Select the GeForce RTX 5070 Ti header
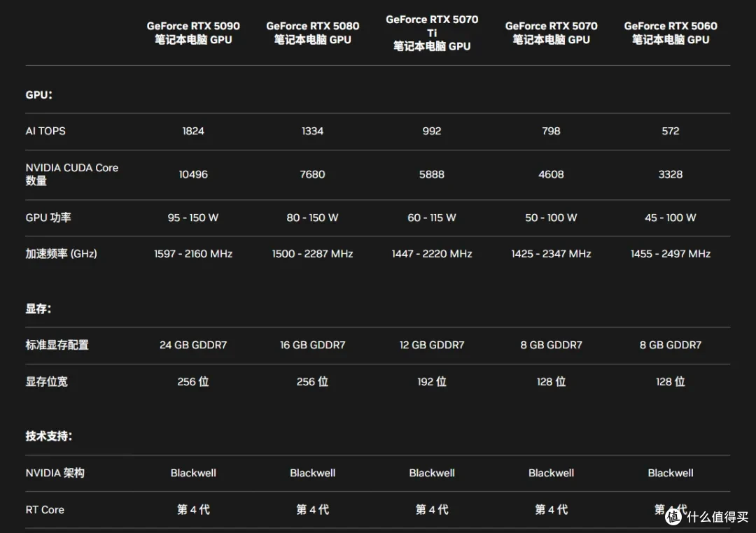This screenshot has width=756, height=533. [432, 33]
